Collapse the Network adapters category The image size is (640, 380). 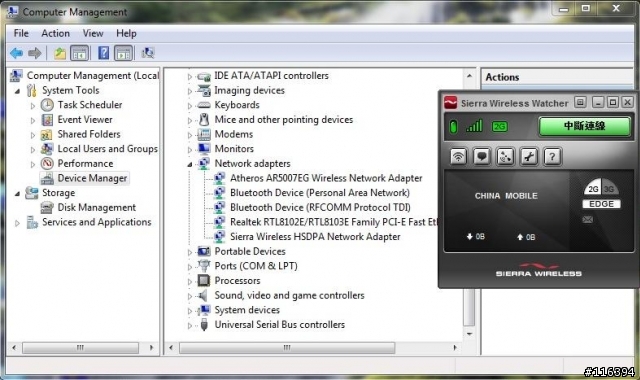[189, 164]
